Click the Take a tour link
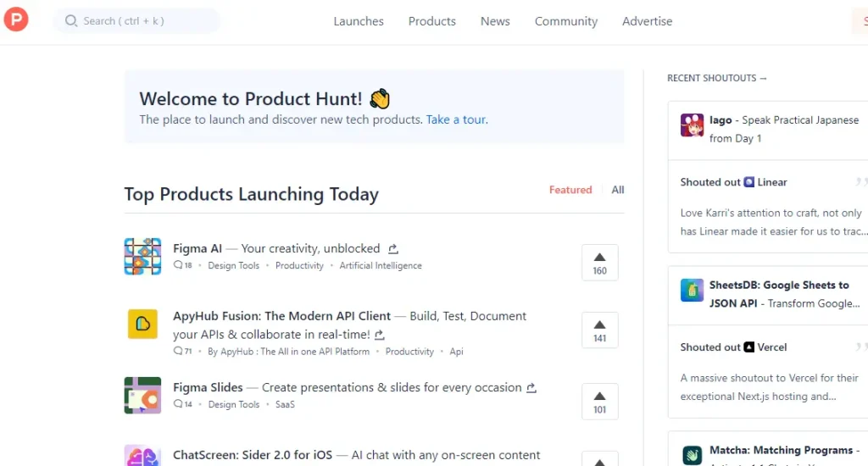 (x=457, y=119)
